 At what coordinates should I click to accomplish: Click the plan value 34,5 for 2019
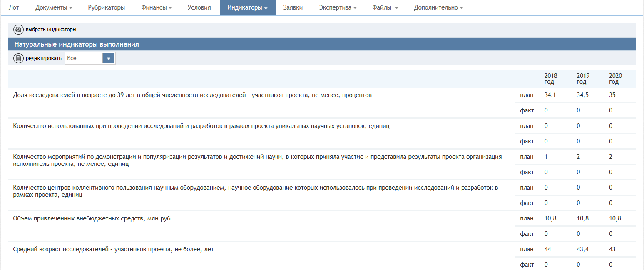(582, 95)
